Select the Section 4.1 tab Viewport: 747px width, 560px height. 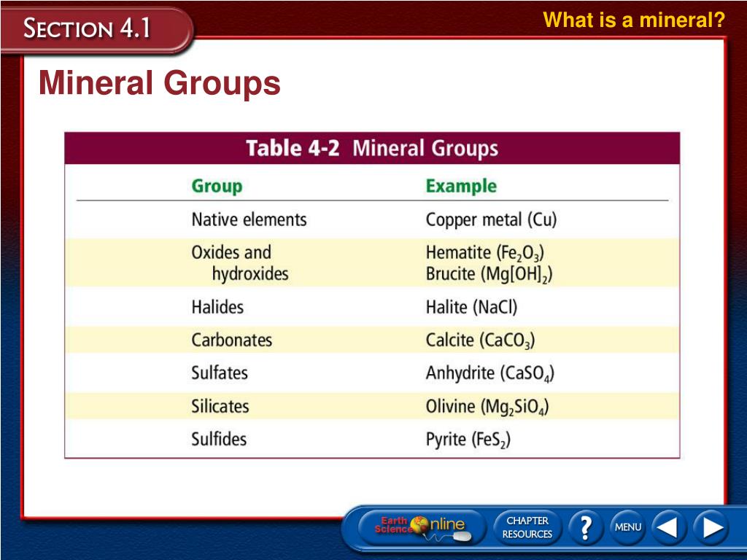click(97, 28)
